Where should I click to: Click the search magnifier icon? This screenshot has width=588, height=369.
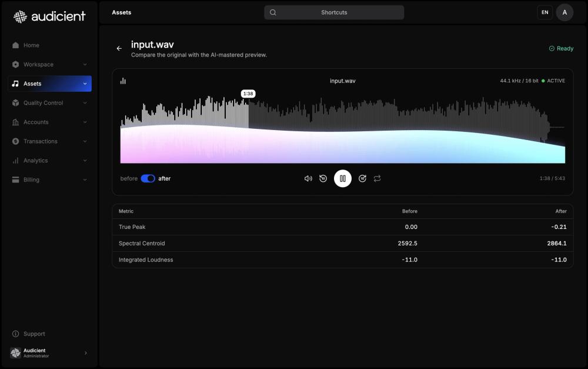pyautogui.click(x=273, y=12)
